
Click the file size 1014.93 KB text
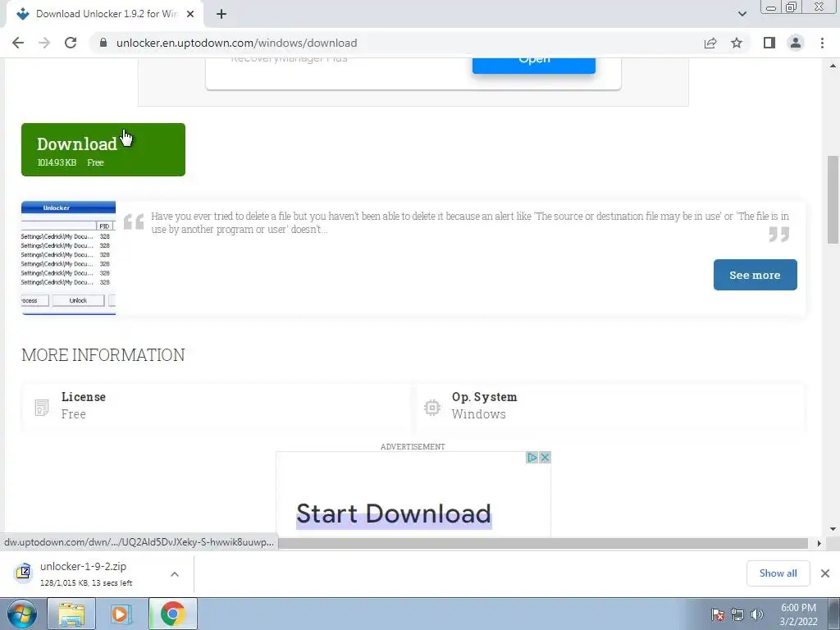coord(57,162)
